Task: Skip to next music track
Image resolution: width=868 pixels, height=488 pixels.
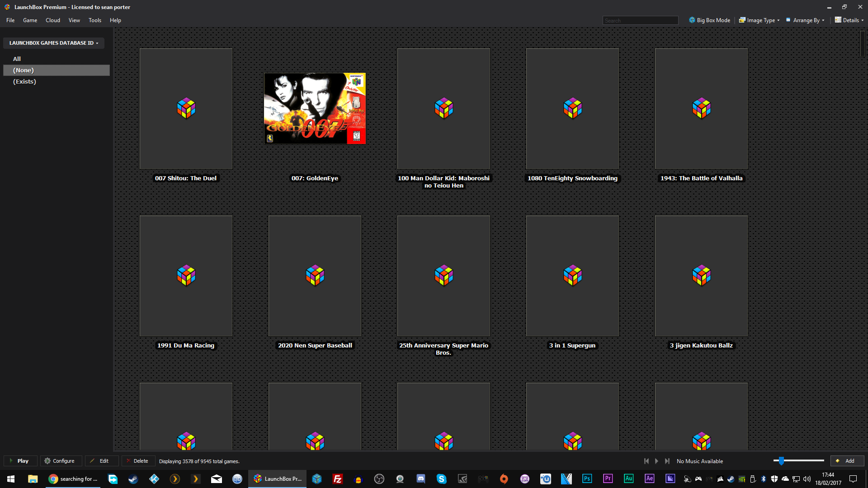Action: (667, 461)
